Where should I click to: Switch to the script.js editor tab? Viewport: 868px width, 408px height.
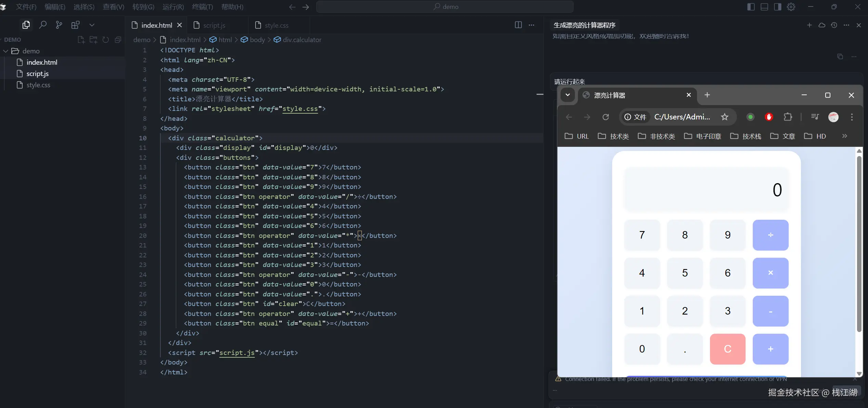click(214, 25)
